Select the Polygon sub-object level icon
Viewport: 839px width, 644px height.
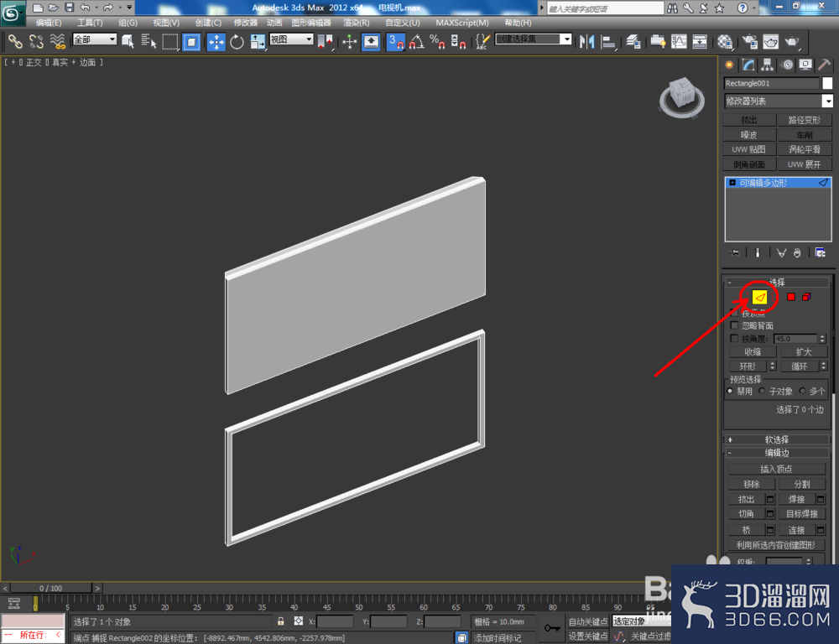pos(791,297)
